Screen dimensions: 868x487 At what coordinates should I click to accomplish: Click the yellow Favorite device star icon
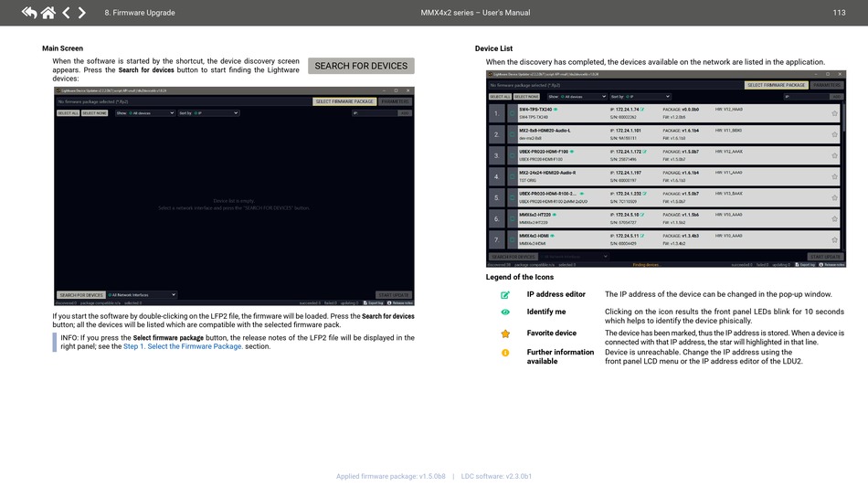[x=505, y=333]
